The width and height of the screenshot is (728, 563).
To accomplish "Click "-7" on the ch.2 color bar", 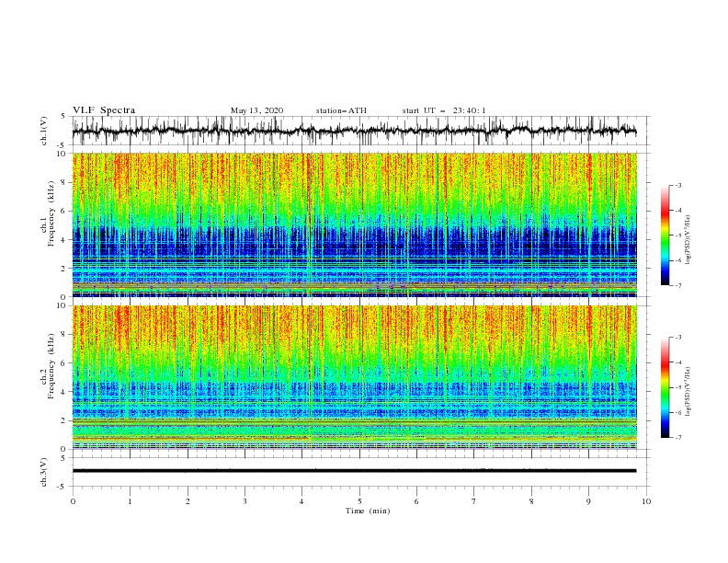I will tap(677, 438).
